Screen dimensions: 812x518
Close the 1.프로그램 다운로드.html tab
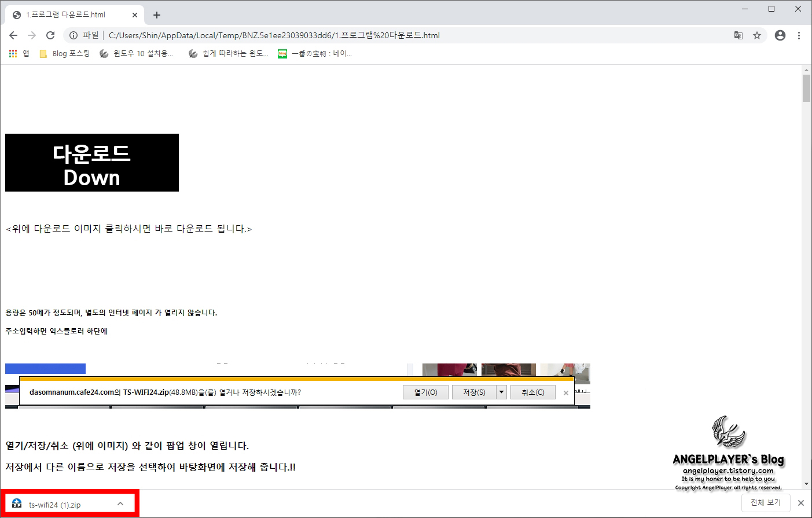[135, 15]
